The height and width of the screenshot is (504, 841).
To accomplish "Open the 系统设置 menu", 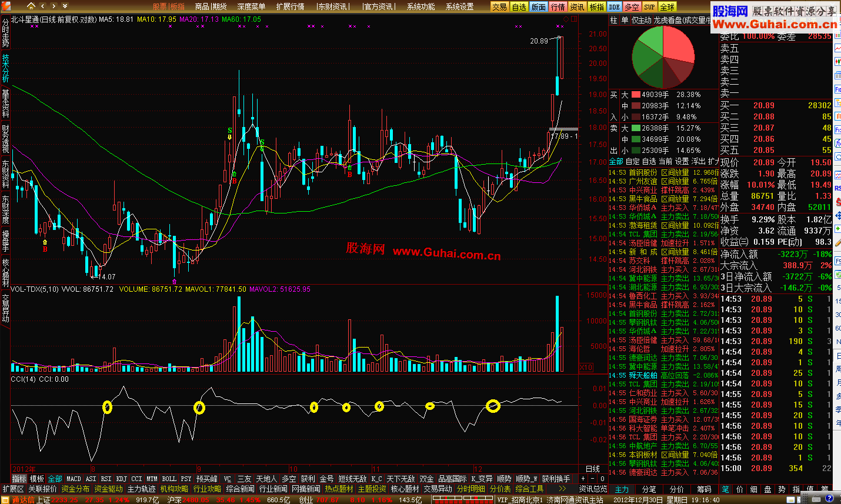I will (x=459, y=6).
